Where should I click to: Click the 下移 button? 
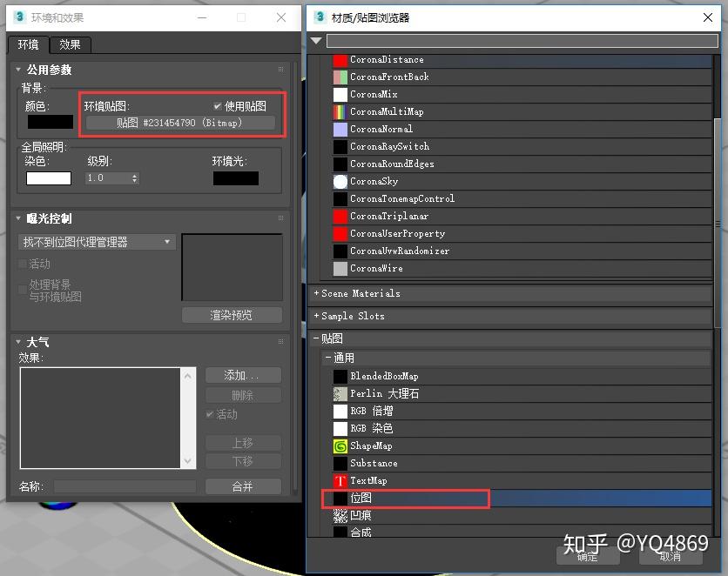[243, 461]
